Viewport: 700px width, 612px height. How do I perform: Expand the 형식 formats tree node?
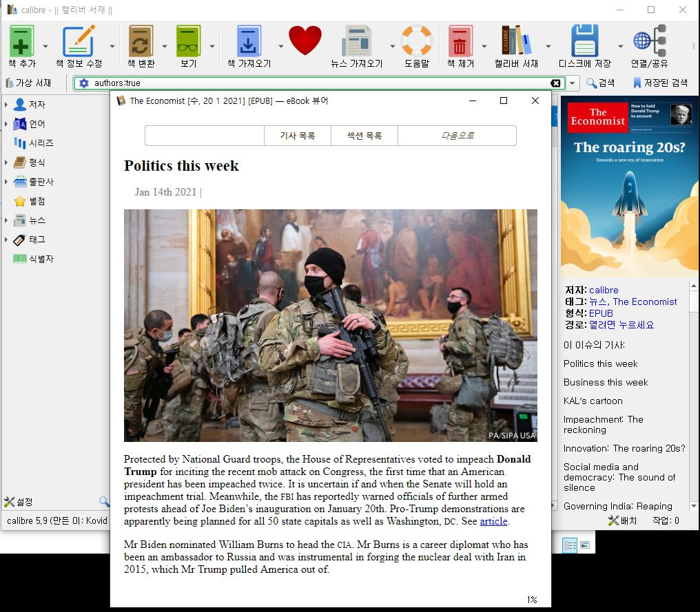[6, 162]
